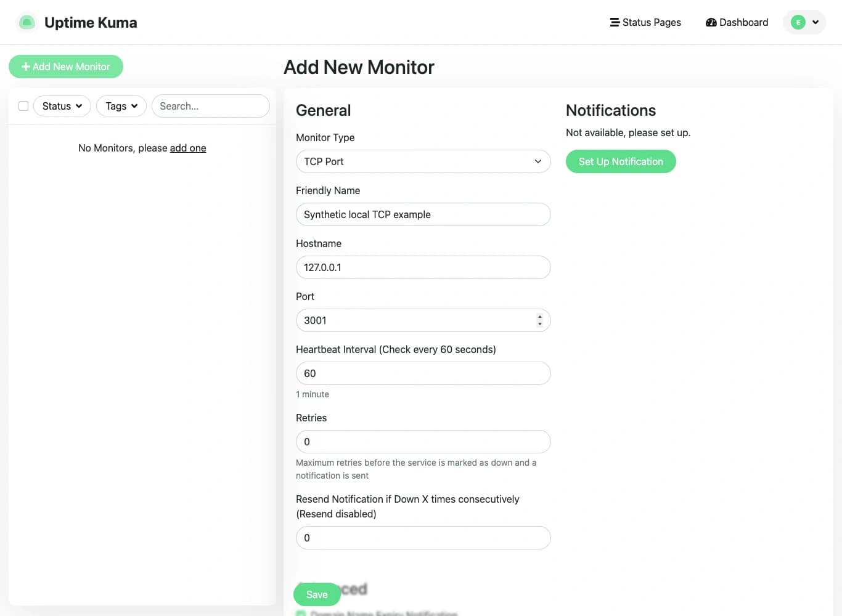The image size is (842, 616).
Task: Click the General section heading
Action: click(x=323, y=110)
